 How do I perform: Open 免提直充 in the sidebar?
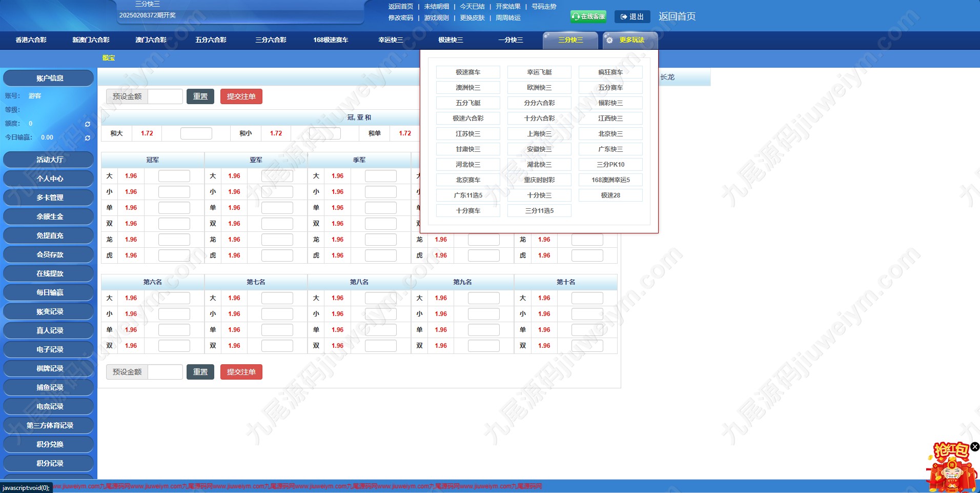pyautogui.click(x=49, y=236)
